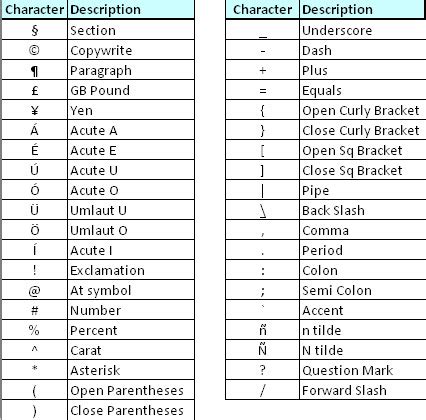Select the At symbol character cell
The width and height of the screenshot is (426, 420).
35,290
